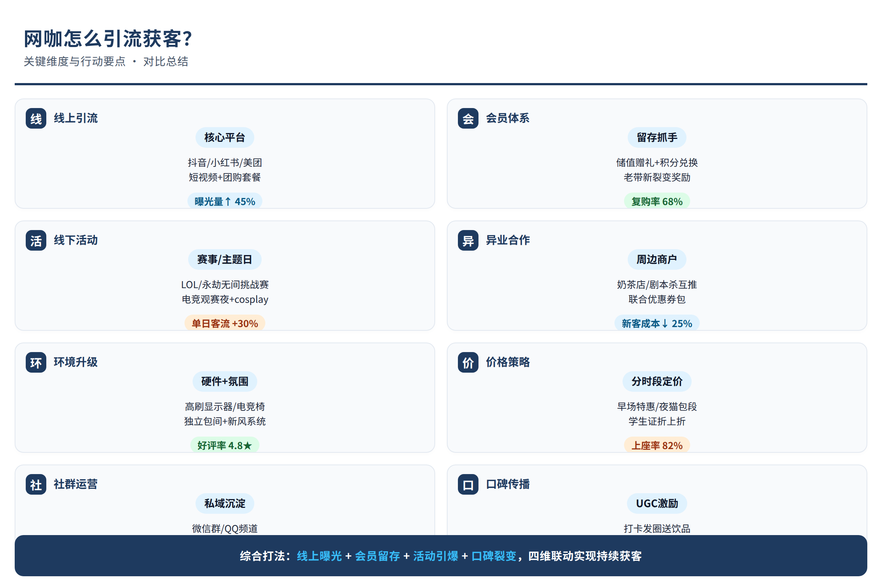Select the 周边商户 pill label
The width and height of the screenshot is (882, 588).
click(657, 259)
